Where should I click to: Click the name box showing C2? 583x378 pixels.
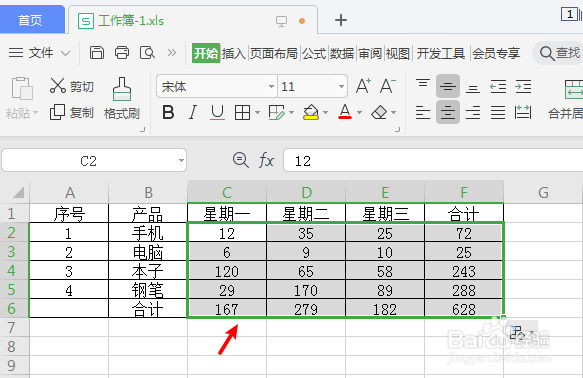[x=88, y=161]
